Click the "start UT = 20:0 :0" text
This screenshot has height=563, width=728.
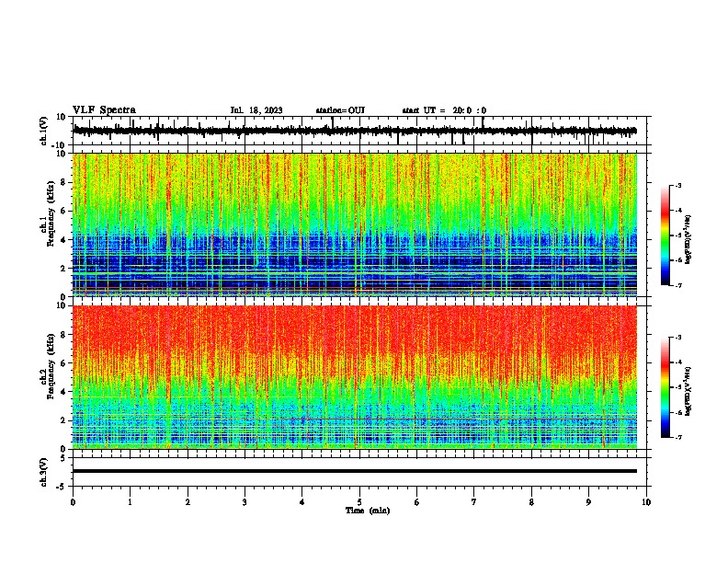coord(444,110)
